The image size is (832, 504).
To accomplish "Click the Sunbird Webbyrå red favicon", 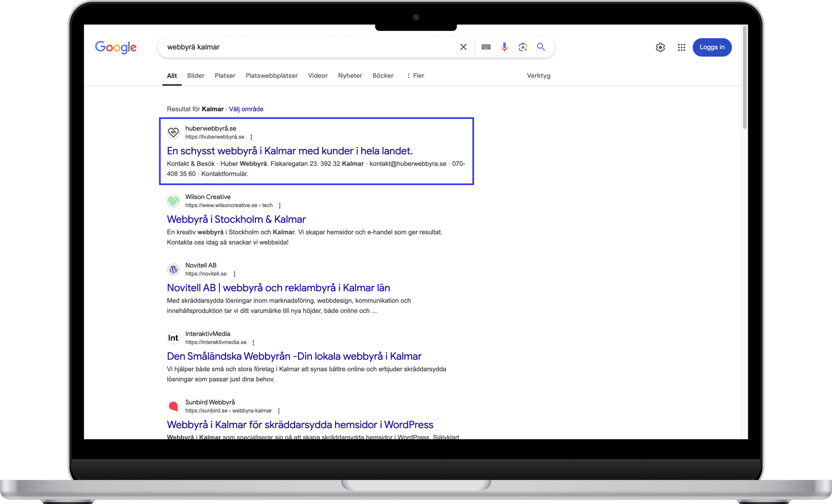I will [174, 407].
